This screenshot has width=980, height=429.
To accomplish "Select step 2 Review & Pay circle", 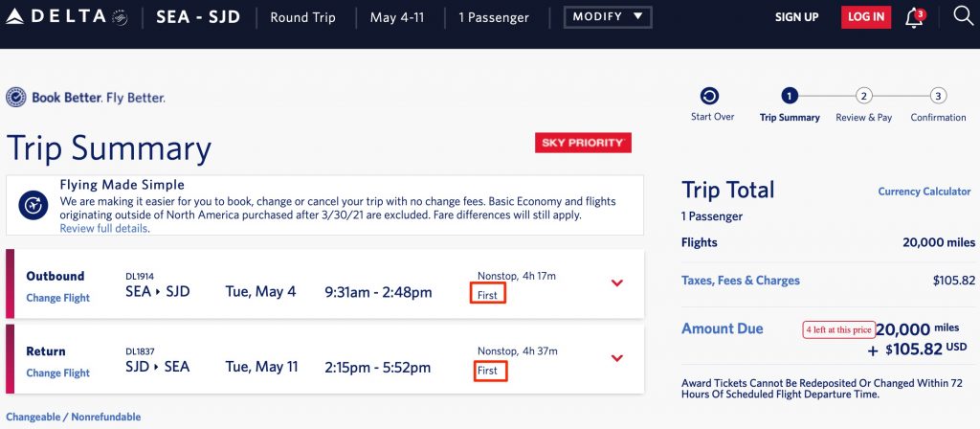I will click(863, 96).
